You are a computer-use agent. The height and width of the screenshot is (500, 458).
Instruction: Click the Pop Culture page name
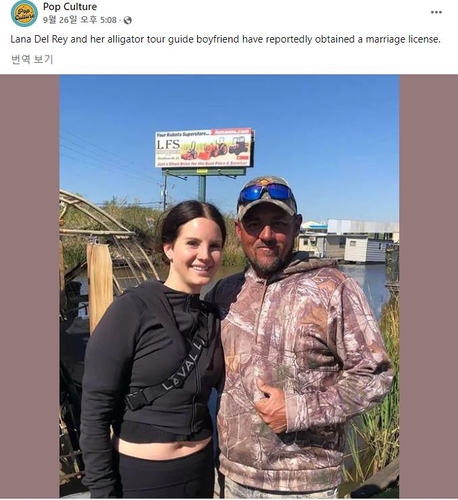[70, 6]
